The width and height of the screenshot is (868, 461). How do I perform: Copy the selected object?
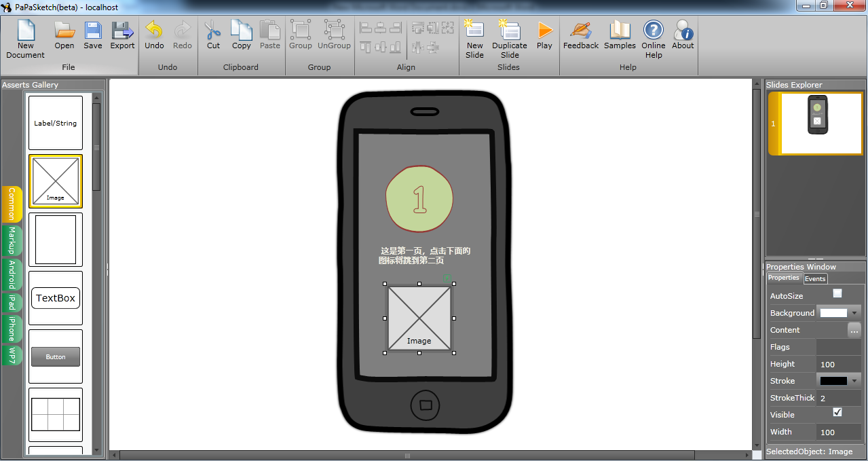click(242, 36)
